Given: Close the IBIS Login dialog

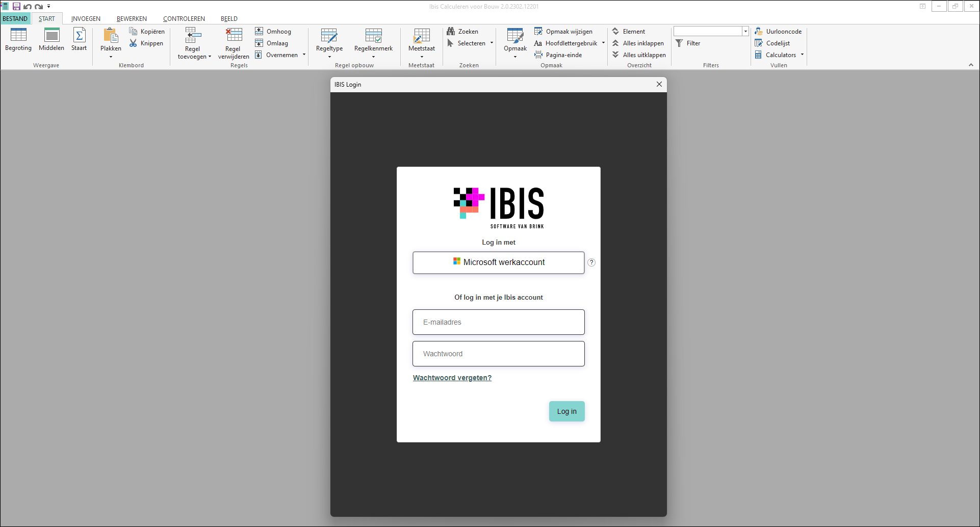Looking at the screenshot, I should (659, 84).
